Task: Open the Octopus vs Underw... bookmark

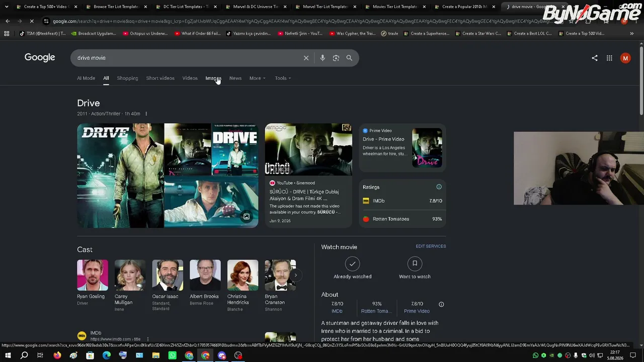Action: (145, 34)
